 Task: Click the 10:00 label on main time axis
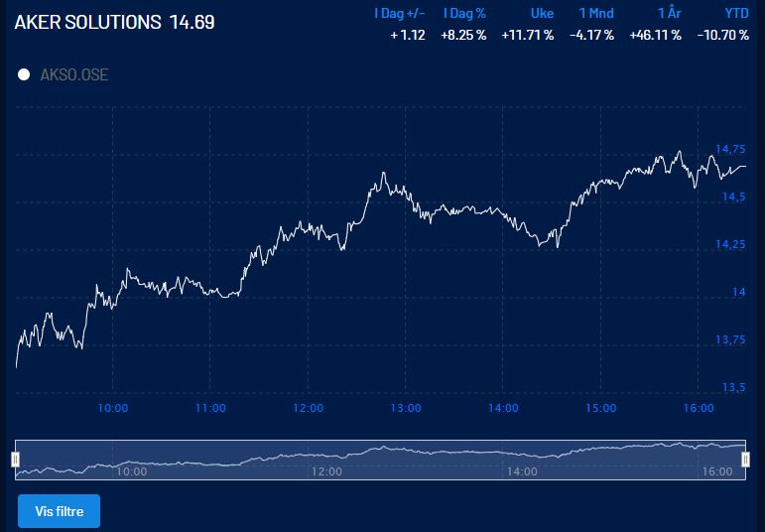pos(112,408)
